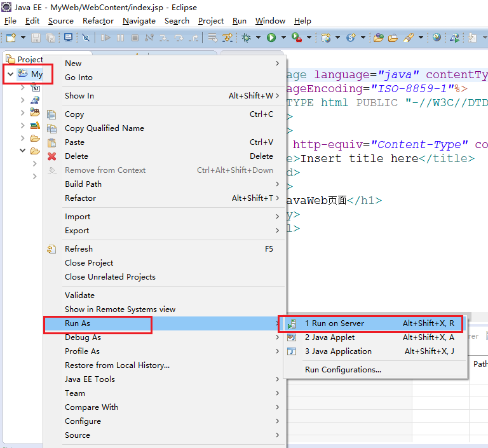Select Close Project entry
488x448 pixels.
pyautogui.click(x=165, y=263)
